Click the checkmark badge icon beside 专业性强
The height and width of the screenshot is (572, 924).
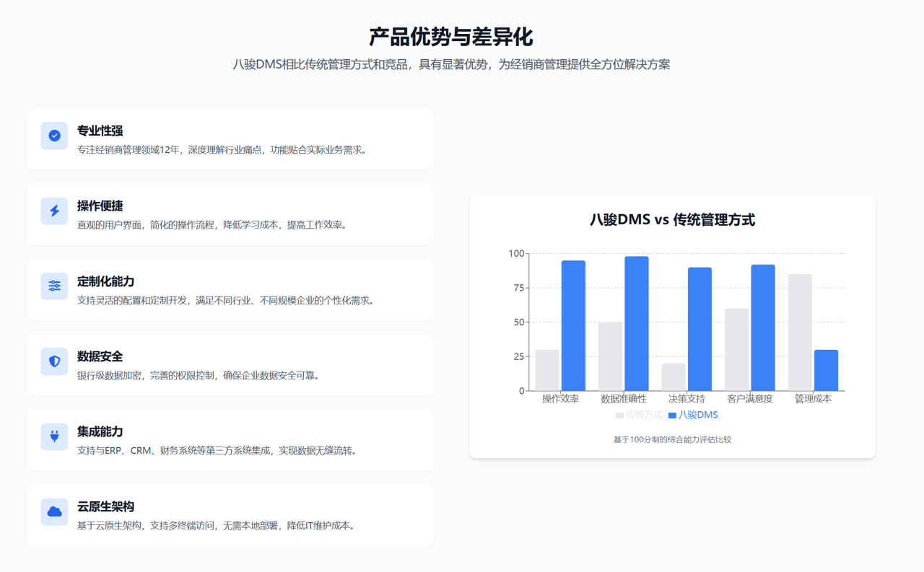tap(54, 136)
